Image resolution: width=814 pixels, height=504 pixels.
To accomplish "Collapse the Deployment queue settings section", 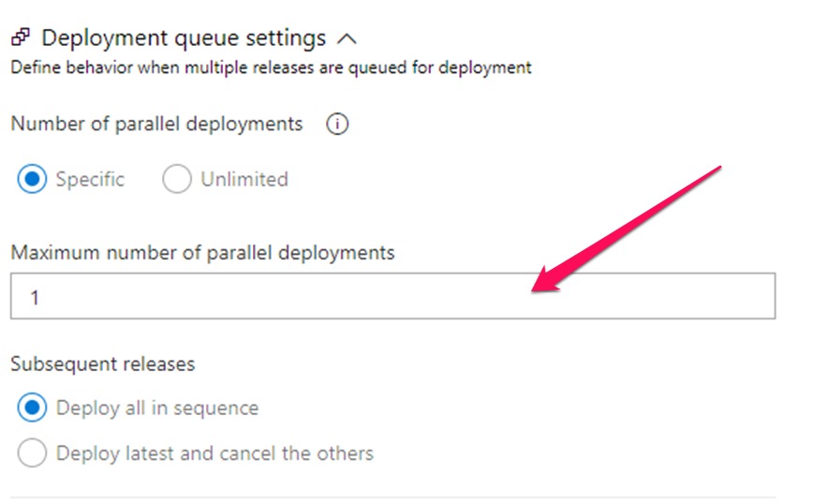I will pyautogui.click(x=346, y=38).
